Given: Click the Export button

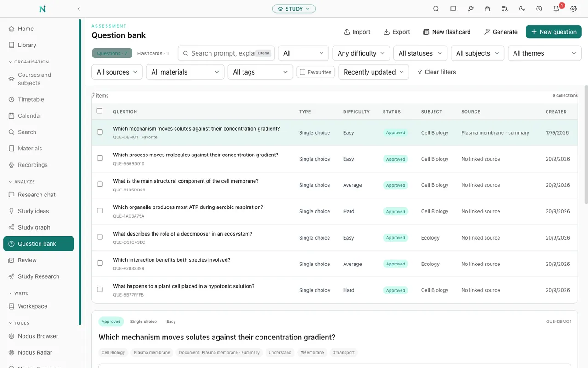Looking at the screenshot, I should point(397,32).
